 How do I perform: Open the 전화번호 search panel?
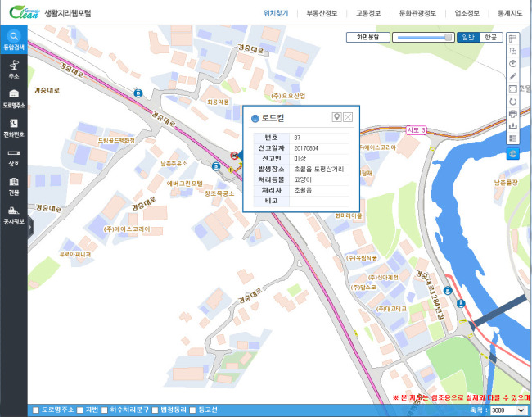(x=14, y=127)
